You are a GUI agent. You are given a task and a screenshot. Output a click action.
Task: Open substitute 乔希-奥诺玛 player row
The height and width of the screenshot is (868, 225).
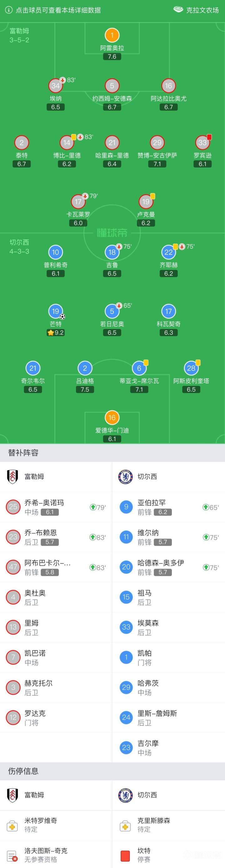click(x=56, y=507)
